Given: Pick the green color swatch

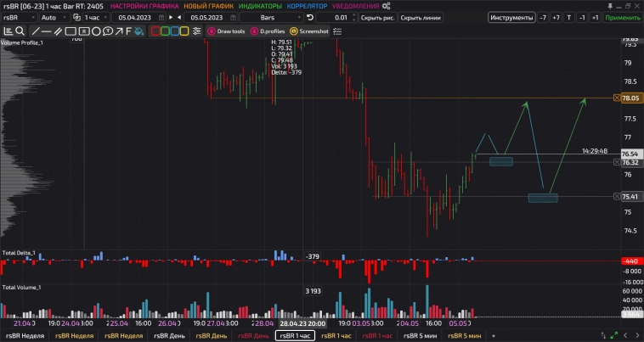Looking at the screenshot, I should 165,31.
